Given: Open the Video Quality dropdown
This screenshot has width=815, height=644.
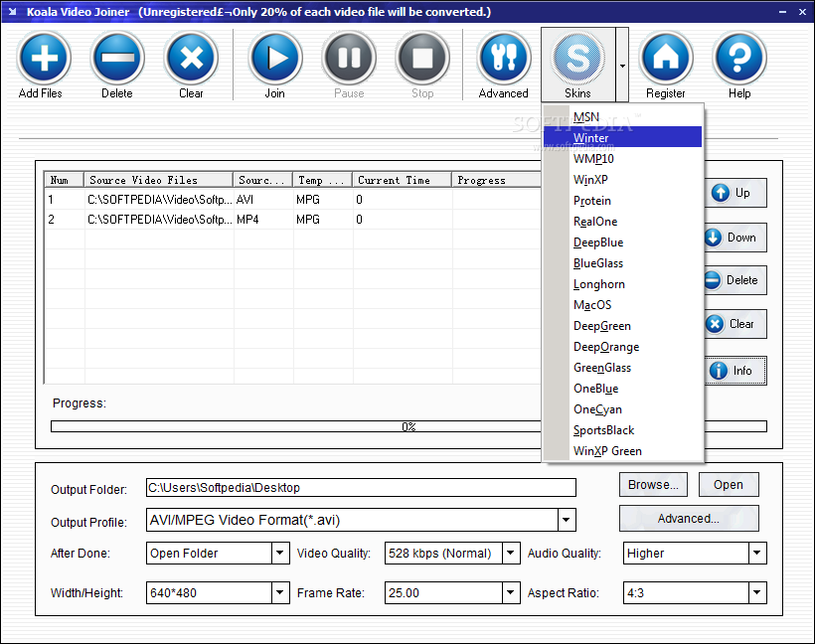Looking at the screenshot, I should tap(511, 553).
